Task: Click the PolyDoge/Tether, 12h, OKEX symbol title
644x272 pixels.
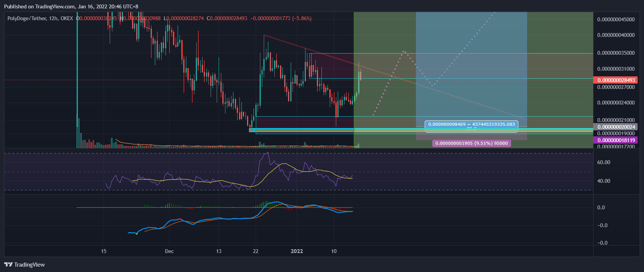Action: point(40,18)
